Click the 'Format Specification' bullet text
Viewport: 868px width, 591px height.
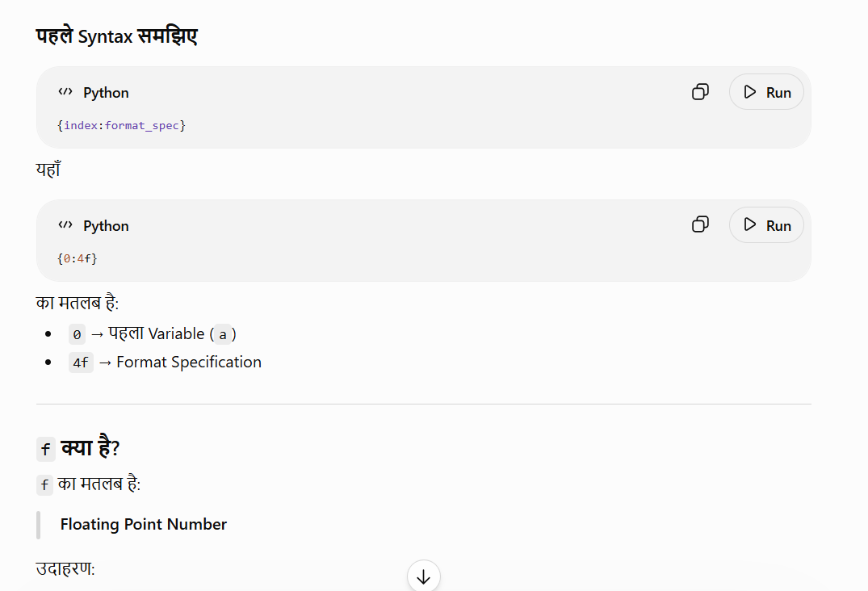(189, 362)
